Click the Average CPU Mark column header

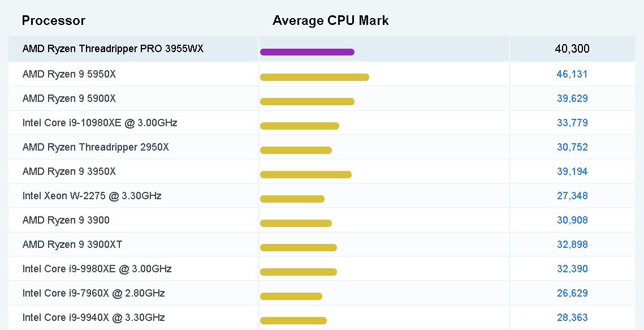tap(330, 21)
